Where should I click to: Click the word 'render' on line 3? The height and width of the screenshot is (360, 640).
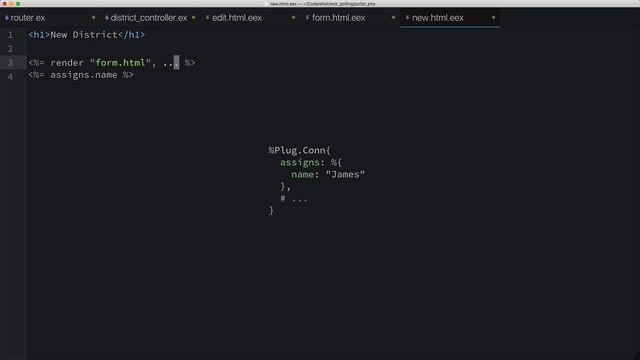[x=67, y=63]
